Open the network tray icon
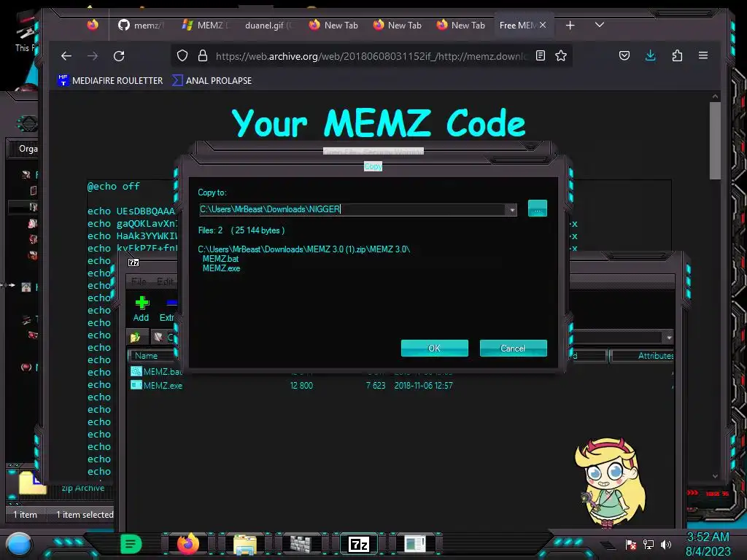The width and height of the screenshot is (747, 560). click(649, 545)
